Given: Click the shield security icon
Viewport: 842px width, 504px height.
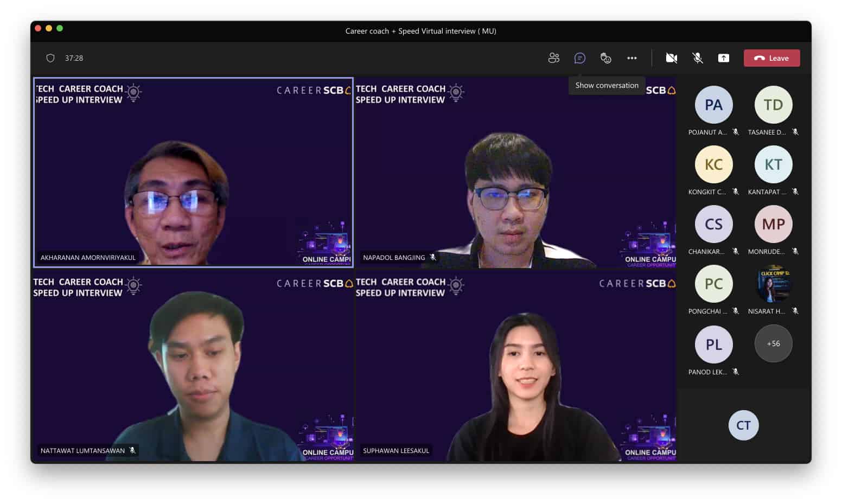Looking at the screenshot, I should click(x=50, y=58).
